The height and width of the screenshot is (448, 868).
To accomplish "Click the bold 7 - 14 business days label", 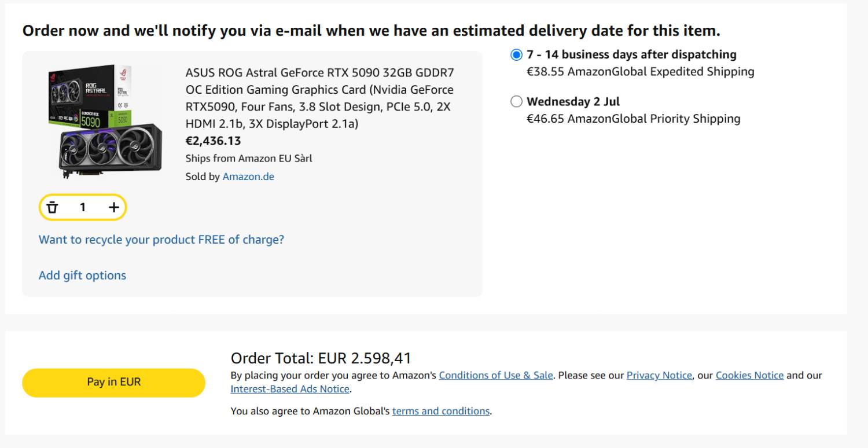I will tap(631, 54).
